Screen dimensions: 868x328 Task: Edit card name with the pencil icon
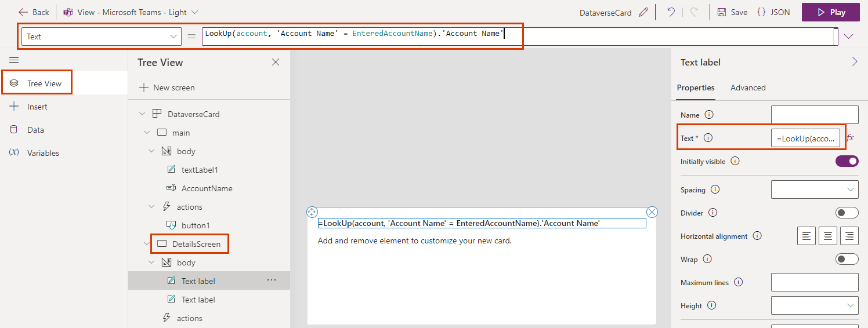click(x=643, y=12)
